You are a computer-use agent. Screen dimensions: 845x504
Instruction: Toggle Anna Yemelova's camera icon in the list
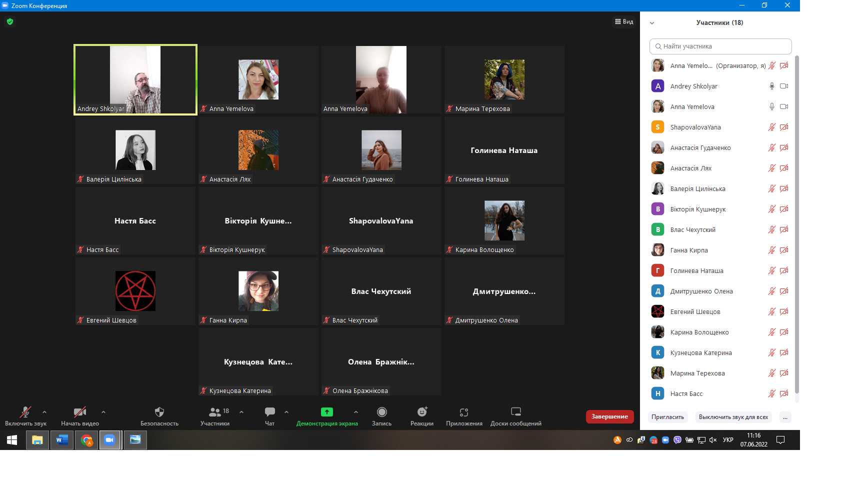(x=784, y=106)
